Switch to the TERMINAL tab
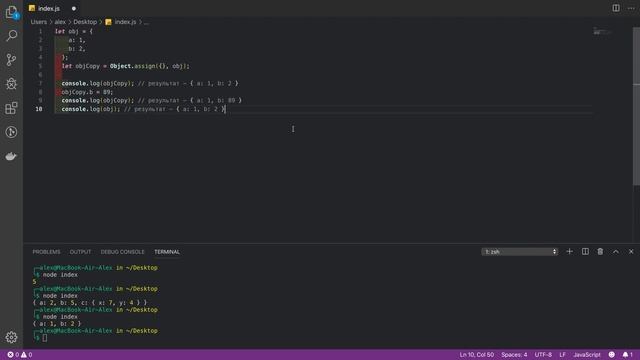This screenshot has width=640, height=360. click(167, 252)
